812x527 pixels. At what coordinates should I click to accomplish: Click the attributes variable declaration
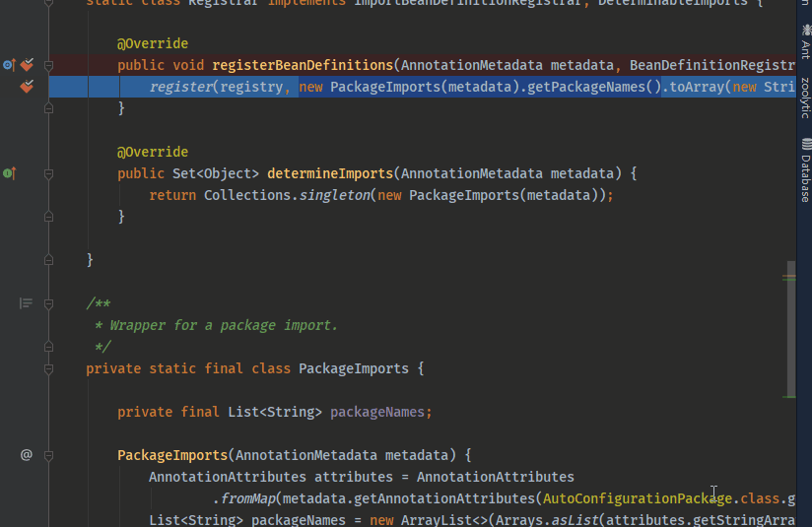coord(354,477)
